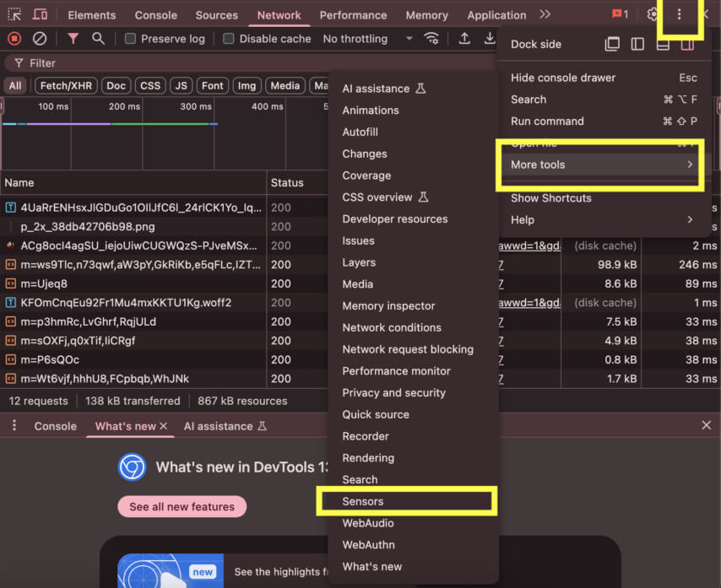Enable the Disable cache checkbox
This screenshot has width=721, height=588.
tap(228, 39)
